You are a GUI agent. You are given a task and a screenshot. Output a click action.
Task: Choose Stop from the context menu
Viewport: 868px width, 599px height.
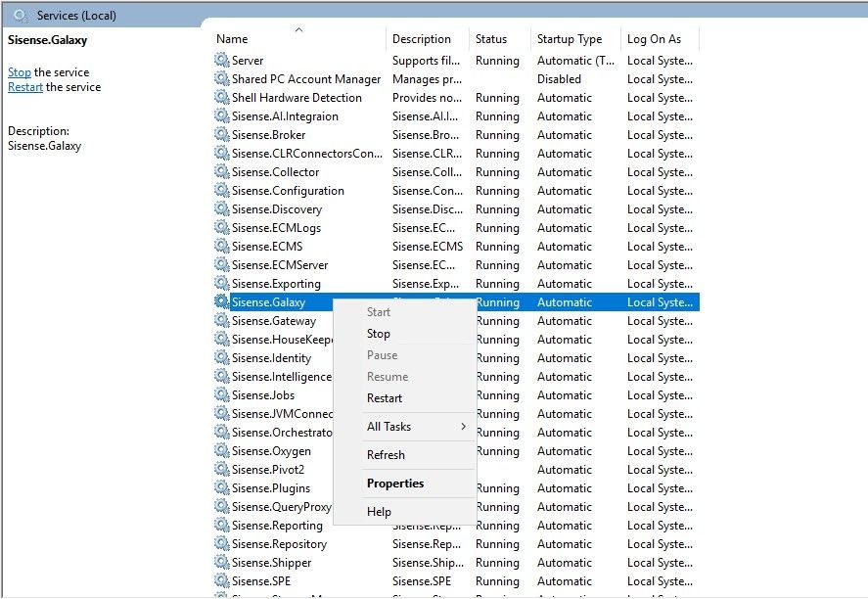[x=379, y=334]
